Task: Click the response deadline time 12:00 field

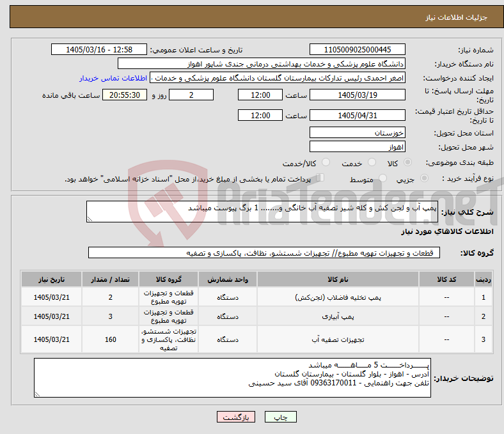Action: [260, 95]
